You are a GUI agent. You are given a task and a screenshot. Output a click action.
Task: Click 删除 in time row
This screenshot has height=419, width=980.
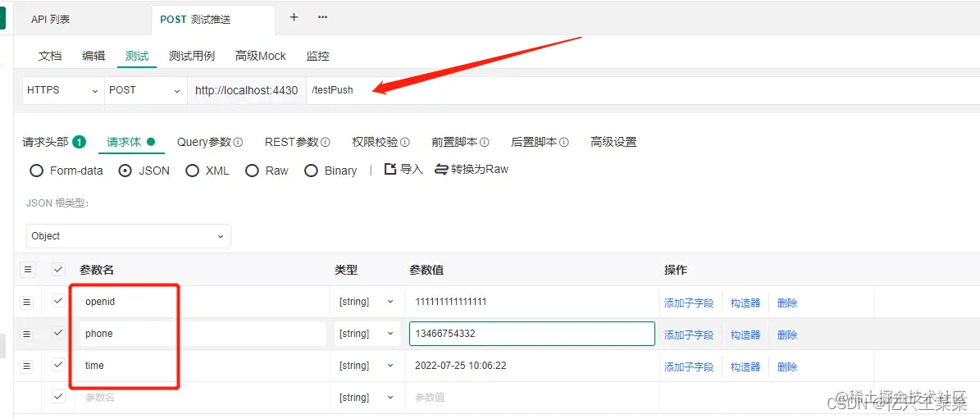[787, 367]
